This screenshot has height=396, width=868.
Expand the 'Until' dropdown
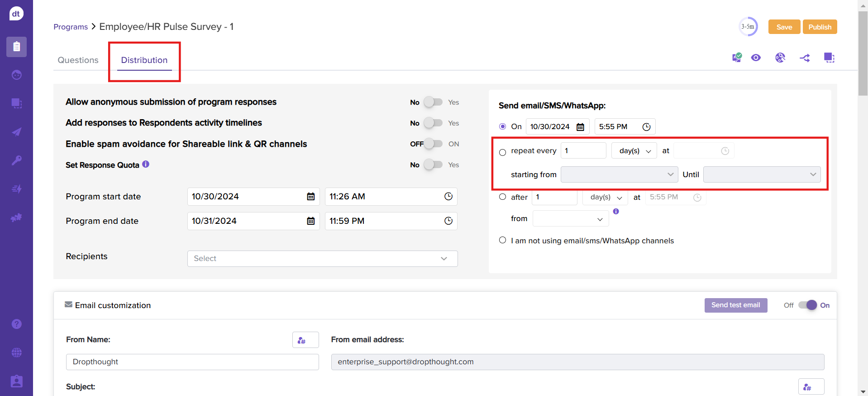762,174
